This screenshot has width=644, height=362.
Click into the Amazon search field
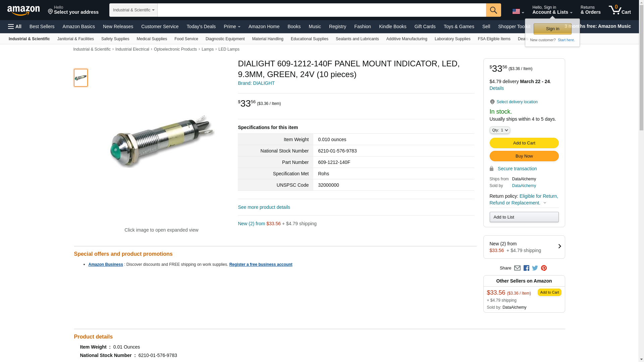pos(322,10)
